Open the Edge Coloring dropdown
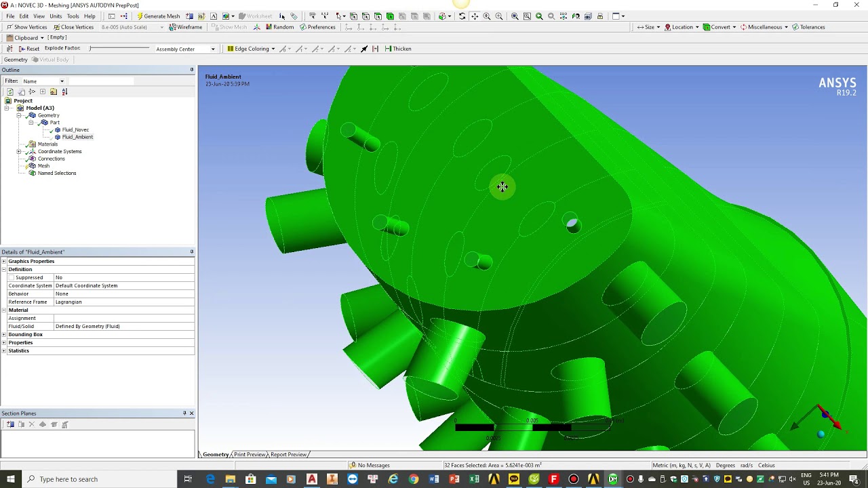The image size is (868, 488). click(251, 49)
